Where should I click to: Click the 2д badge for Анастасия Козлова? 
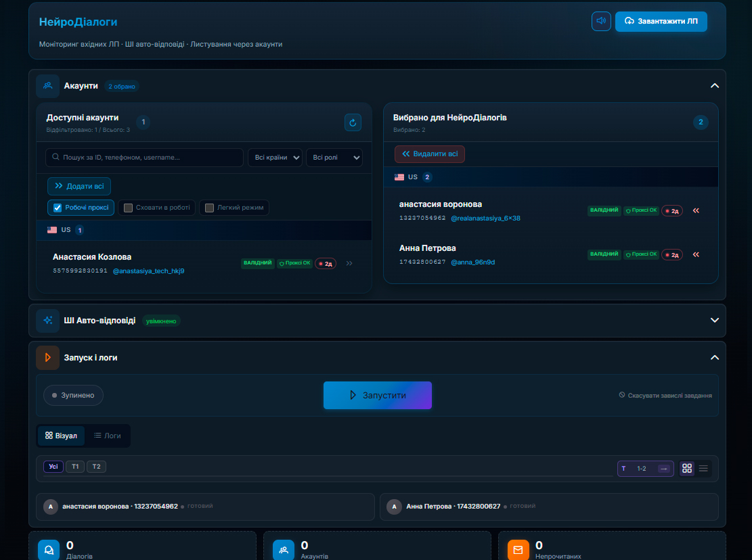326,264
